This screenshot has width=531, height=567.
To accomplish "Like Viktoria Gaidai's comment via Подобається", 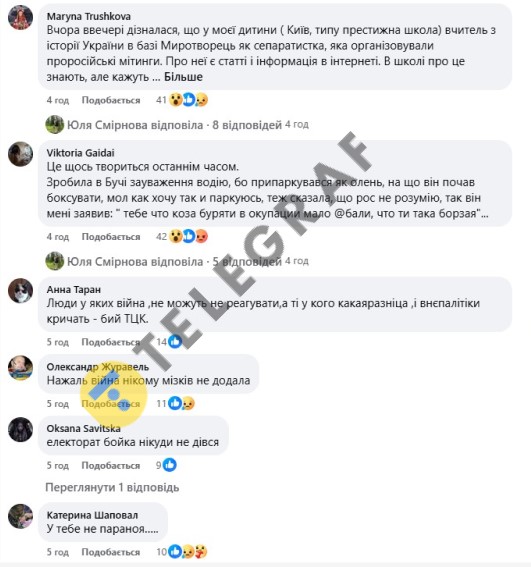I will (x=111, y=237).
